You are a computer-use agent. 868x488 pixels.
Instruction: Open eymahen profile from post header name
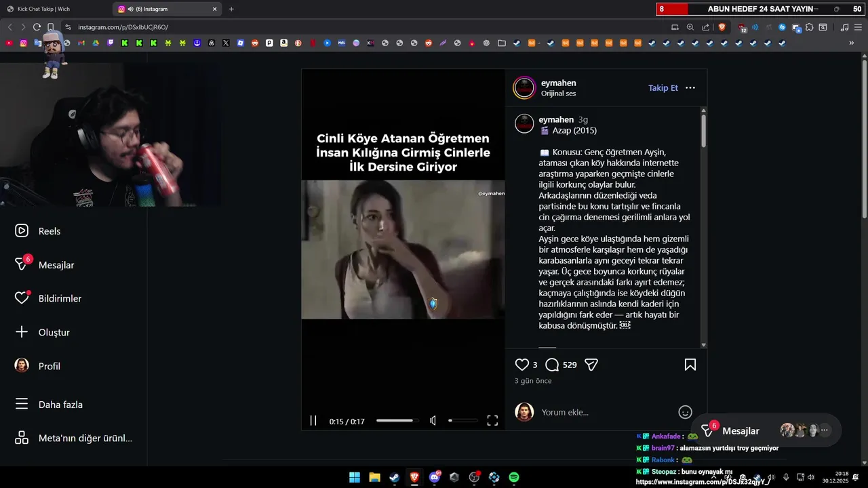559,83
